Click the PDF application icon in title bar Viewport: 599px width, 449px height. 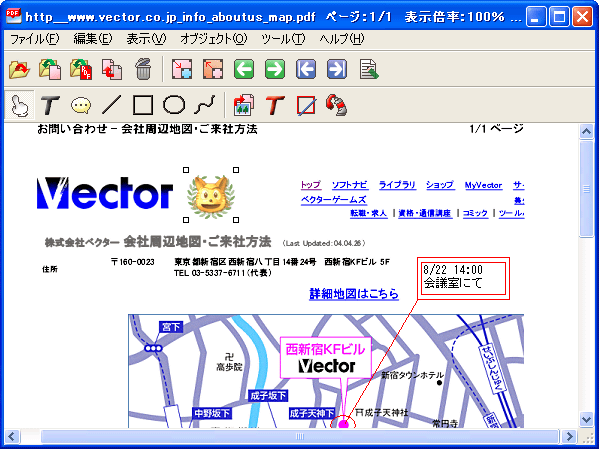(x=14, y=16)
